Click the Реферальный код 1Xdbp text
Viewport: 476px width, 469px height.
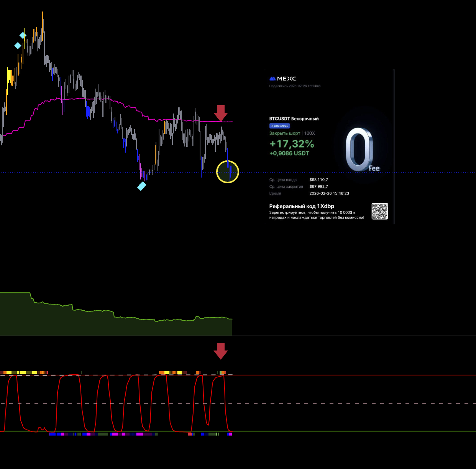coord(302,206)
